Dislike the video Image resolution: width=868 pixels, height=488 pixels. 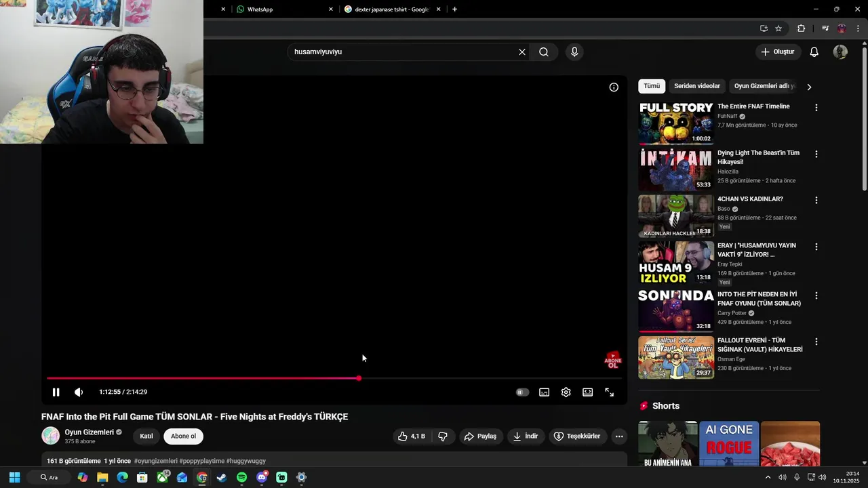coord(443,436)
